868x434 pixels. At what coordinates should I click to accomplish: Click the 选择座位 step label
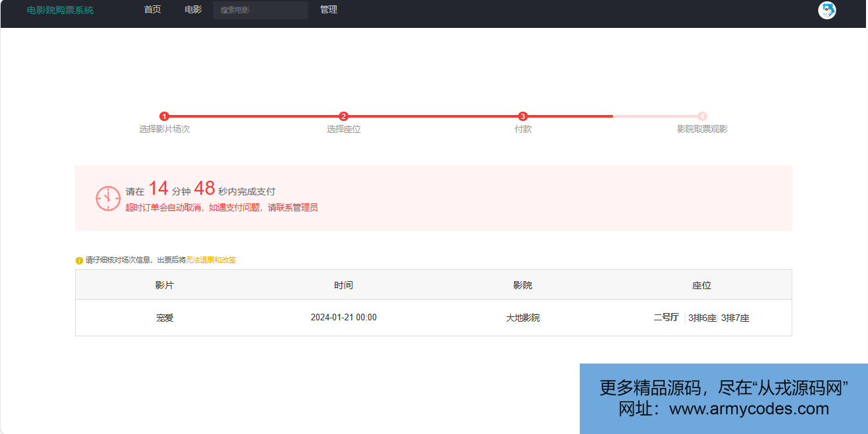[x=344, y=129]
